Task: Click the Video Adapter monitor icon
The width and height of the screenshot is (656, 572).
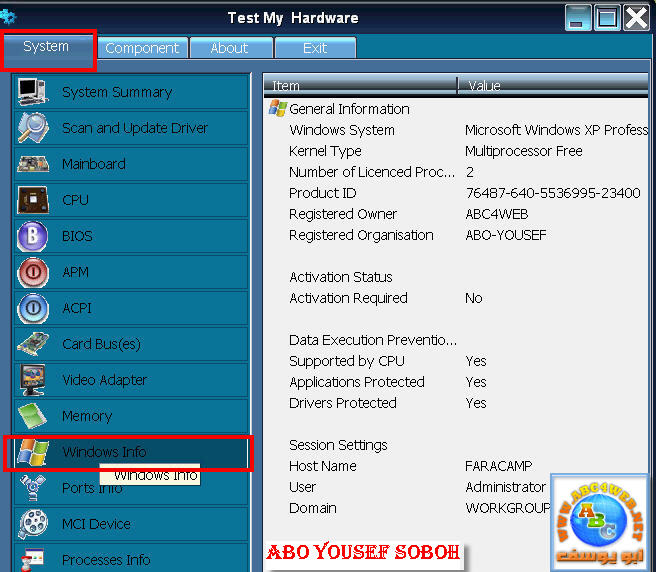Action: pyautogui.click(x=33, y=380)
